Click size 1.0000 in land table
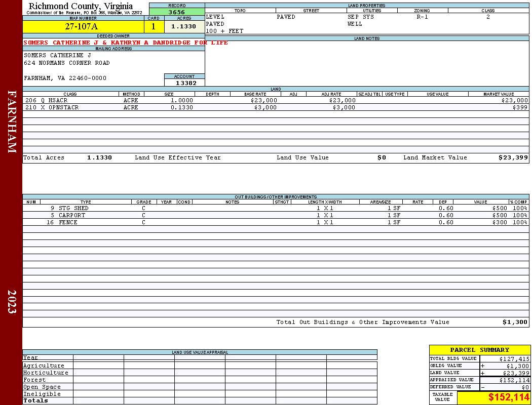The image size is (532, 405). click(x=182, y=100)
